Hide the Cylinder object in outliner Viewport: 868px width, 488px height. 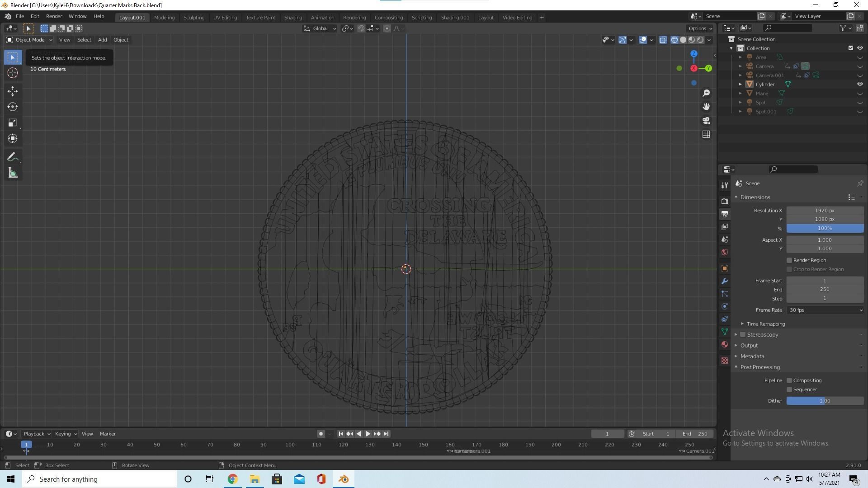coord(860,84)
